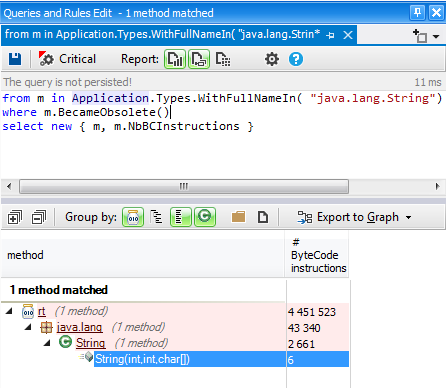Toggle the Critical rule flag
Image resolution: width=446 pixels, height=388 pixels.
pyautogui.click(x=67, y=59)
